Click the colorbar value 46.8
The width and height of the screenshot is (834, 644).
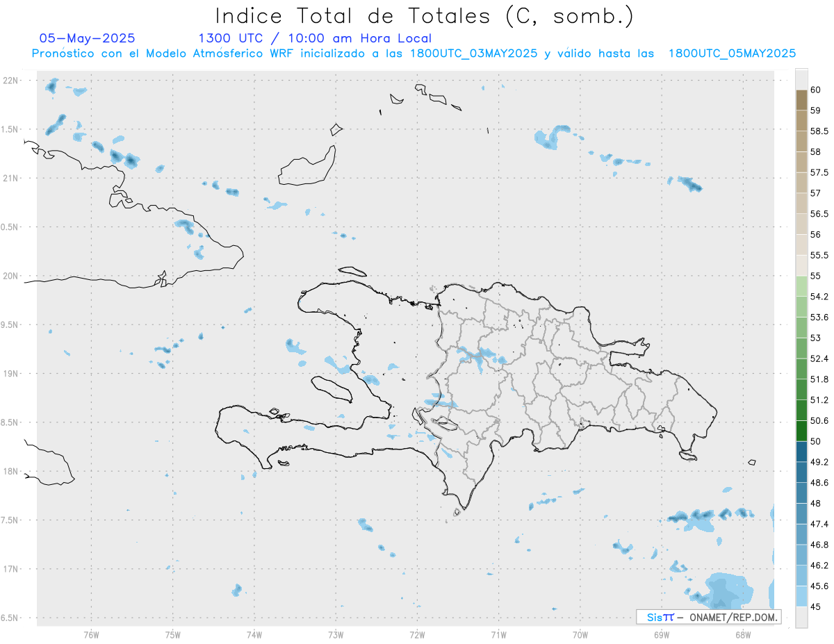pos(819,545)
